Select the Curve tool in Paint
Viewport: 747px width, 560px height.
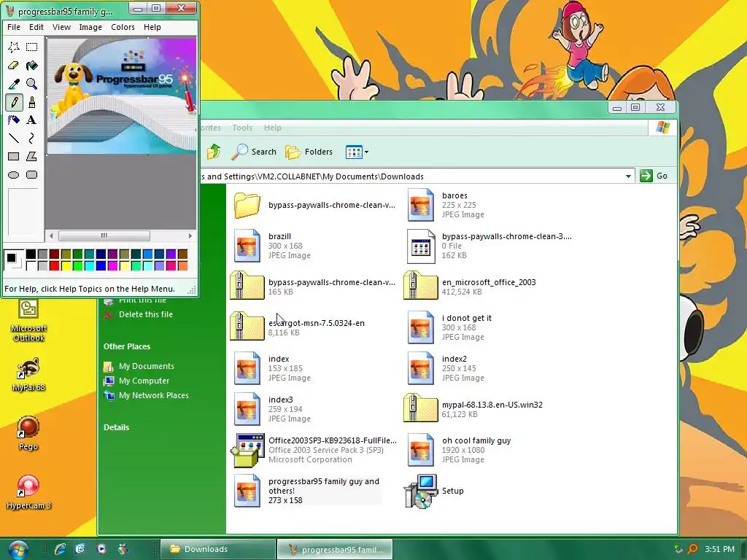31,138
